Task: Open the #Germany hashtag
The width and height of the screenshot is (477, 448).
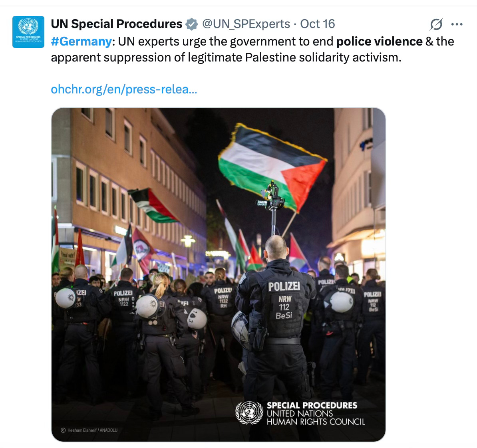Action: tap(81, 42)
